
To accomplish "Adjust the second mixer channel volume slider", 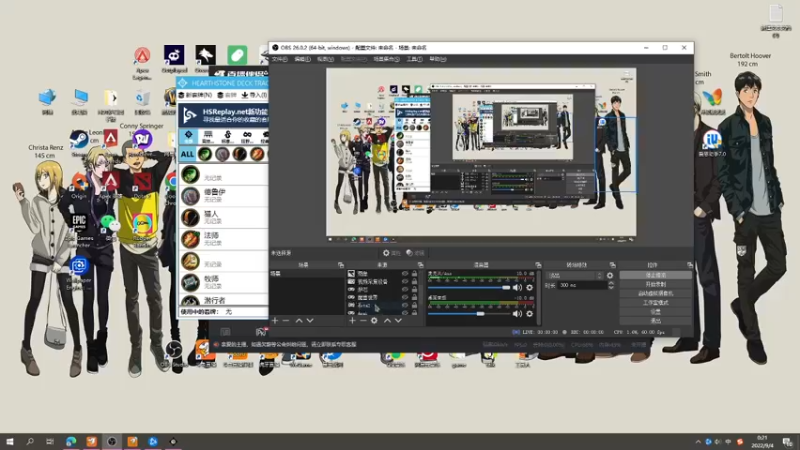I will (469, 314).
